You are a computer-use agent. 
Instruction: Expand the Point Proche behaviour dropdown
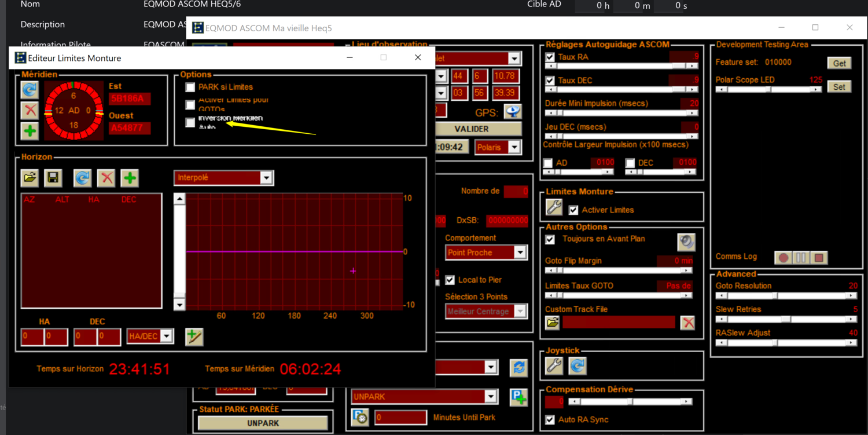(x=520, y=253)
